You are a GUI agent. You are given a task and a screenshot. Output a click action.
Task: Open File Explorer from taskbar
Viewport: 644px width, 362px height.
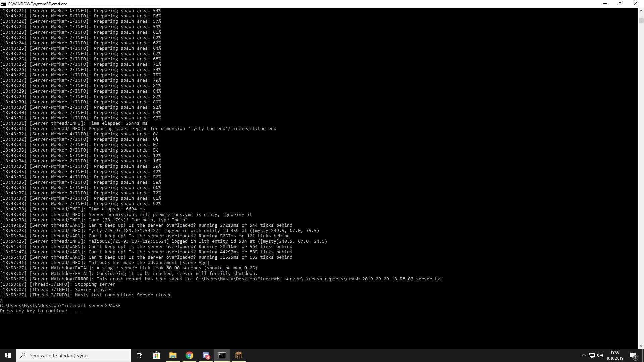coord(173,355)
